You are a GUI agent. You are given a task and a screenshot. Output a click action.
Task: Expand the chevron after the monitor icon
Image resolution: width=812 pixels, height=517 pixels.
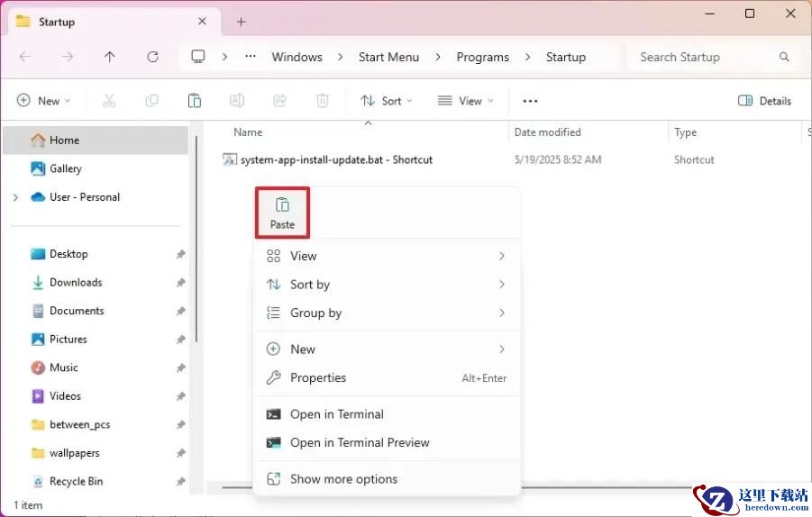(x=224, y=57)
